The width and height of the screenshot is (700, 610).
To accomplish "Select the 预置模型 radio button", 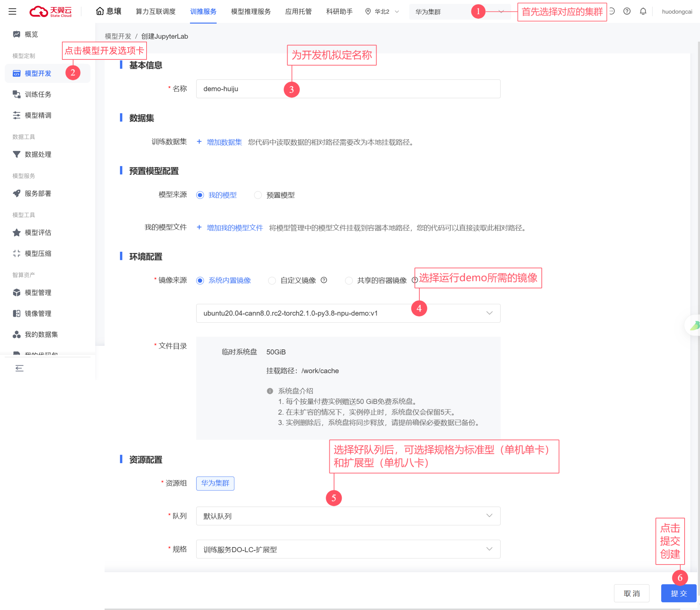I will pyautogui.click(x=258, y=195).
